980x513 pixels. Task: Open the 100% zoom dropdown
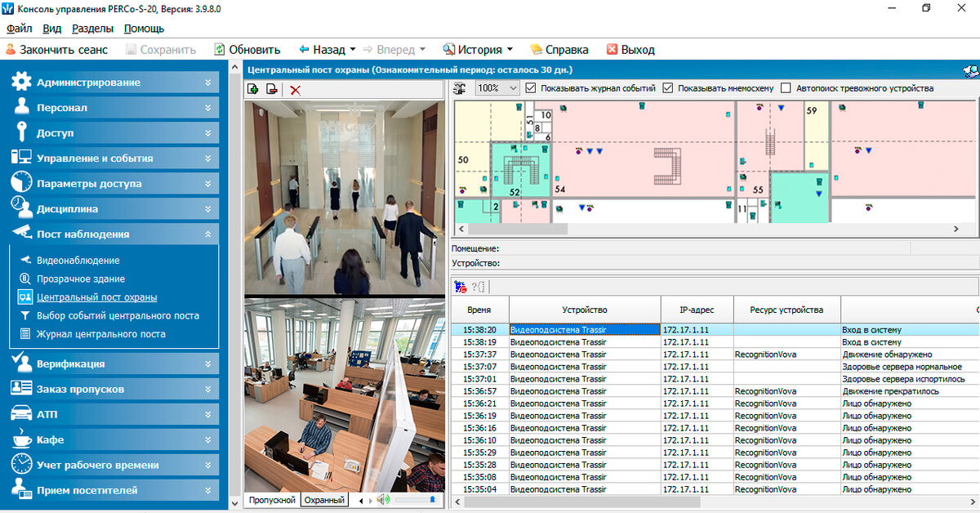pyautogui.click(x=497, y=87)
